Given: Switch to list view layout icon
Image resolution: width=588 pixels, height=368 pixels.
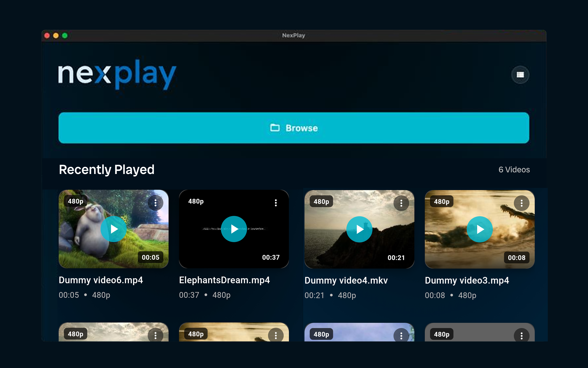Looking at the screenshot, I should (x=520, y=75).
